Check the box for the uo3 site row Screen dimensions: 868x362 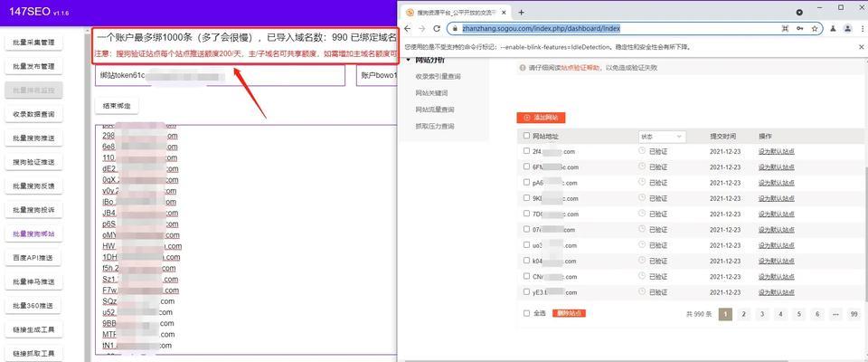coord(526,245)
